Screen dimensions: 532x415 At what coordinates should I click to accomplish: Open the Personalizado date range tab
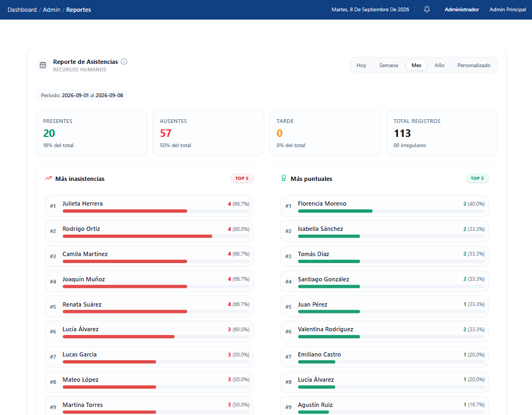pyautogui.click(x=474, y=65)
